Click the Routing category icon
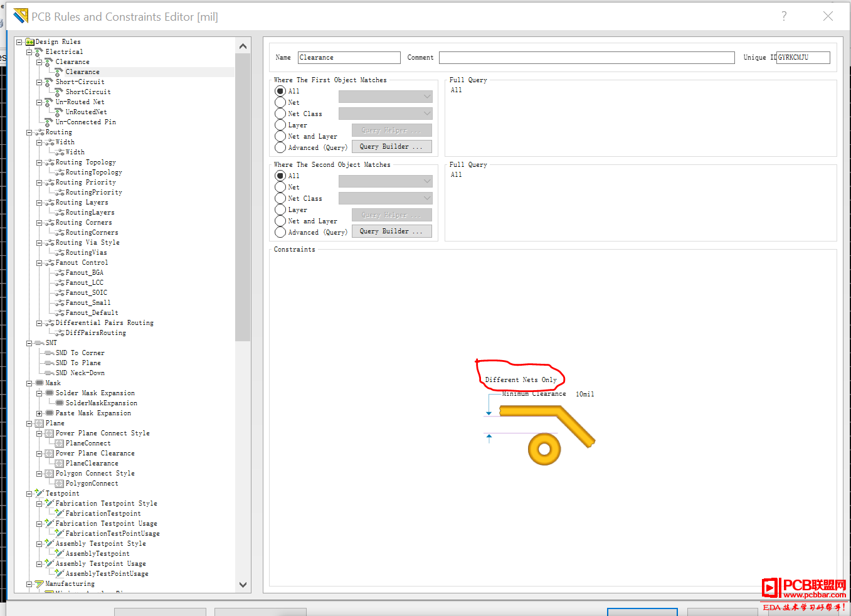Image resolution: width=851 pixels, height=616 pixels. click(40, 132)
